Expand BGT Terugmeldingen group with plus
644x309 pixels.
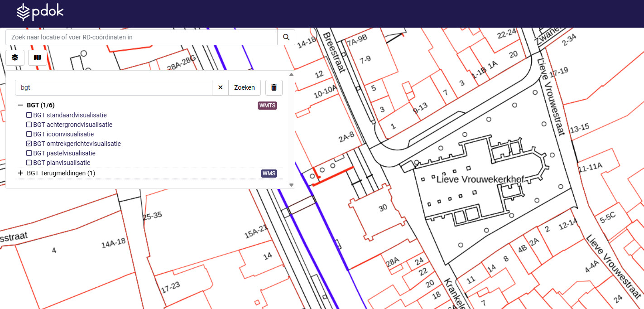20,173
